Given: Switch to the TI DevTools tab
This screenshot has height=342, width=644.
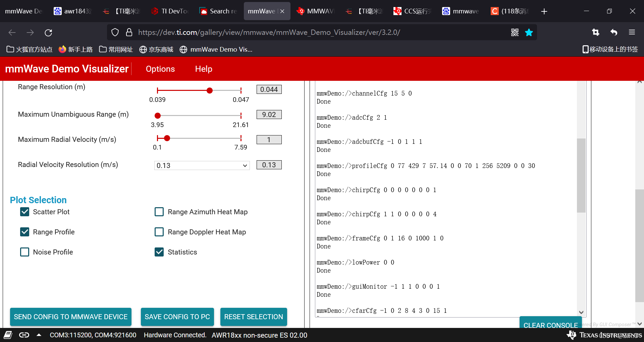Looking at the screenshot, I should pos(170,11).
